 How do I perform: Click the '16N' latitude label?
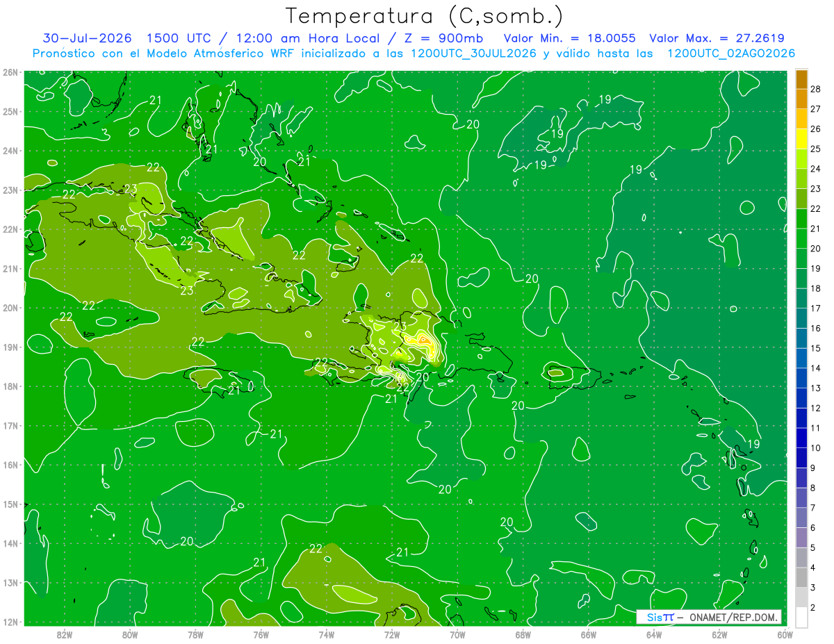click(10, 465)
